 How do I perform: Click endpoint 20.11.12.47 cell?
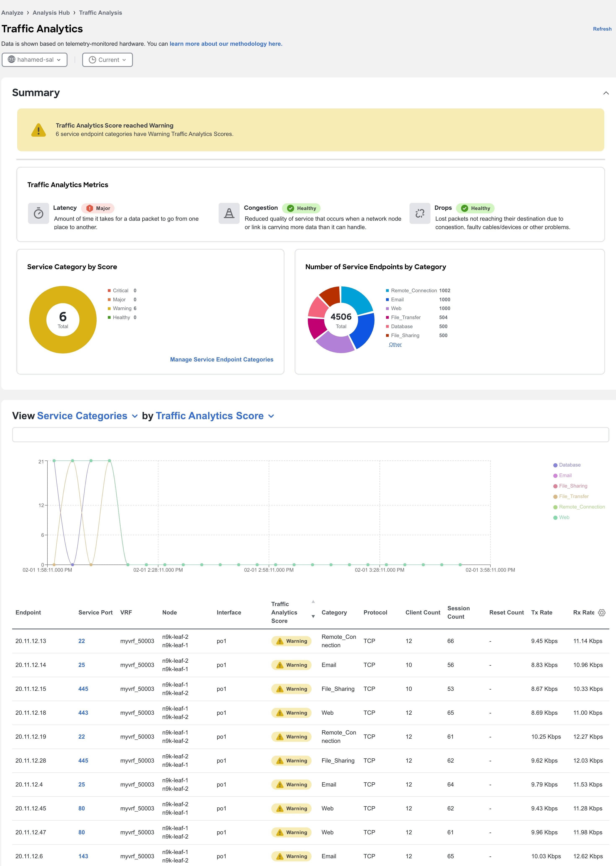point(31,832)
